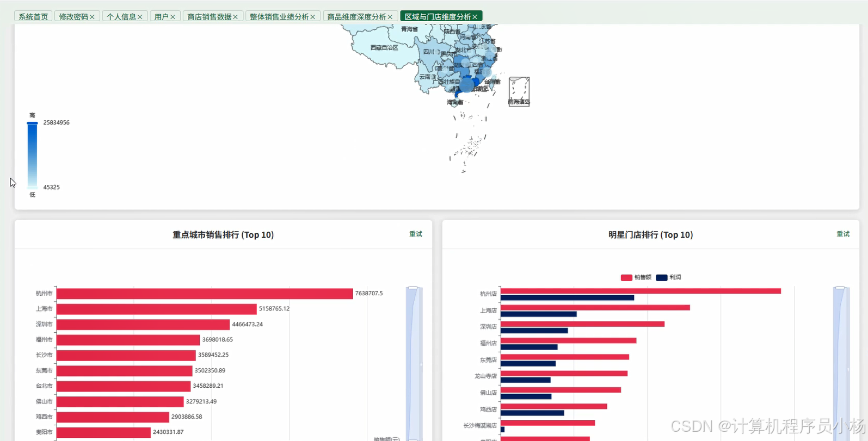Select the 西藏自治区 region on the map

pyautogui.click(x=384, y=48)
